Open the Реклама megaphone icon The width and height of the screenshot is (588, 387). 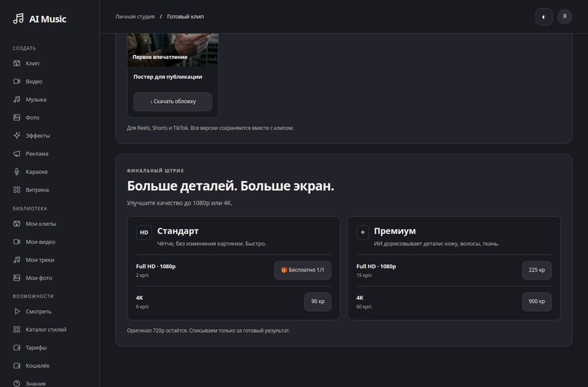tap(17, 153)
